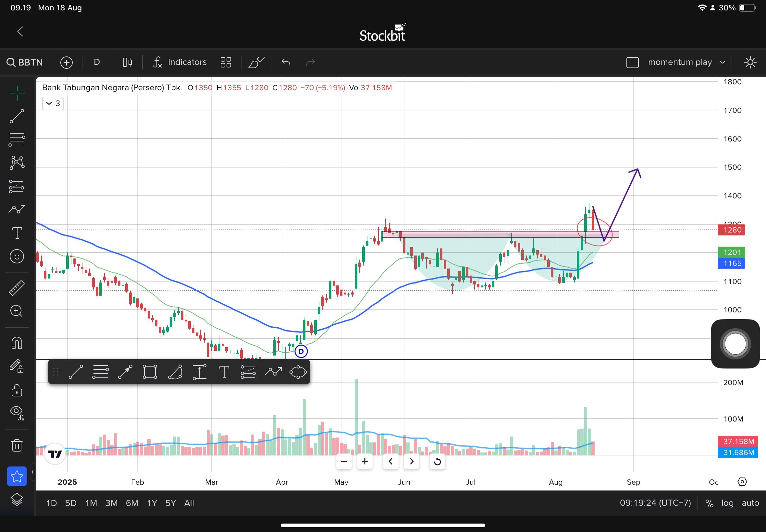
Task: Select the trend line tool in left sidebar
Action: tap(17, 116)
